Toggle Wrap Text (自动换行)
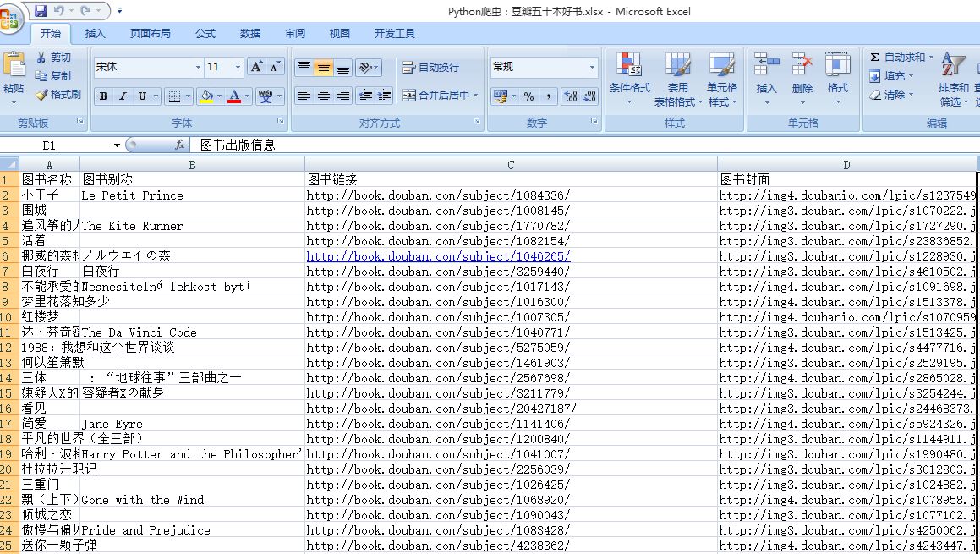Screen dimensions: 980x554 [x=431, y=68]
